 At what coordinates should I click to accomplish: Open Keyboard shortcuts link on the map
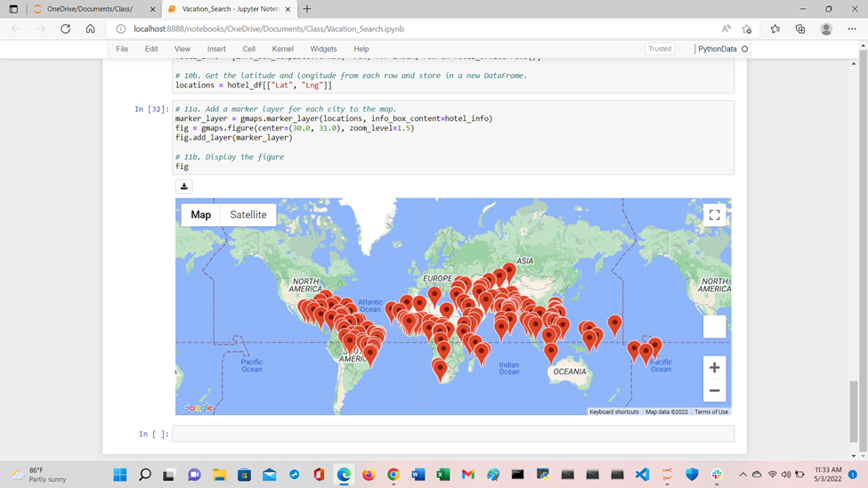click(614, 411)
